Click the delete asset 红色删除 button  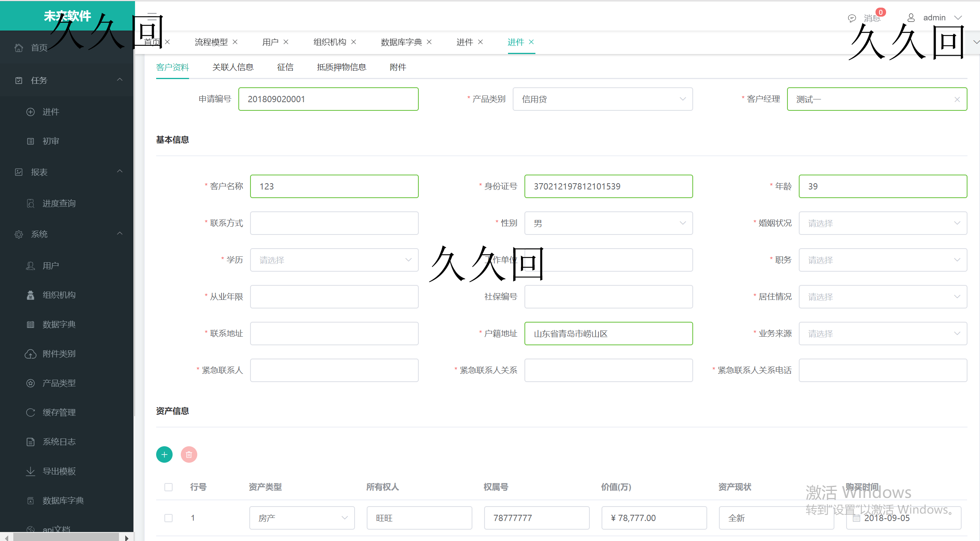coord(189,455)
